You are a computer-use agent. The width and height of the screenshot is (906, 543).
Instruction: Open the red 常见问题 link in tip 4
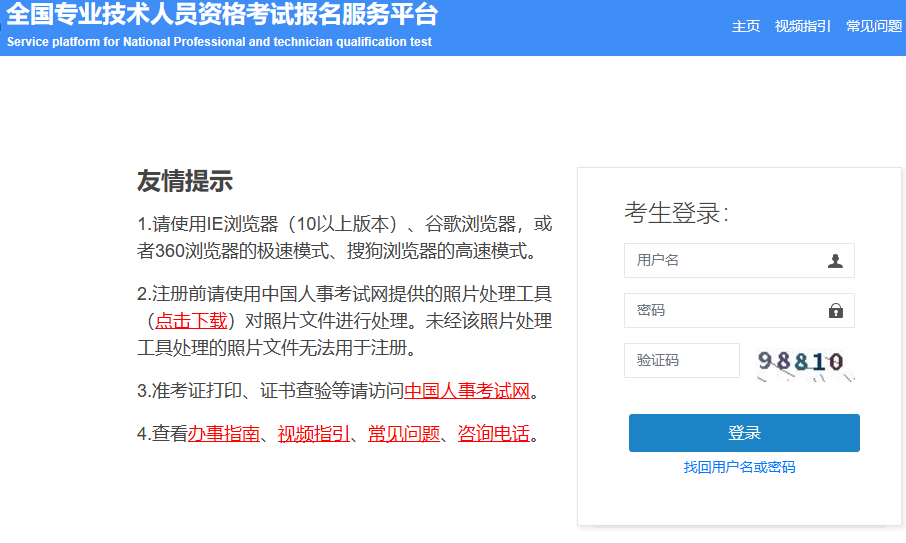coord(403,434)
